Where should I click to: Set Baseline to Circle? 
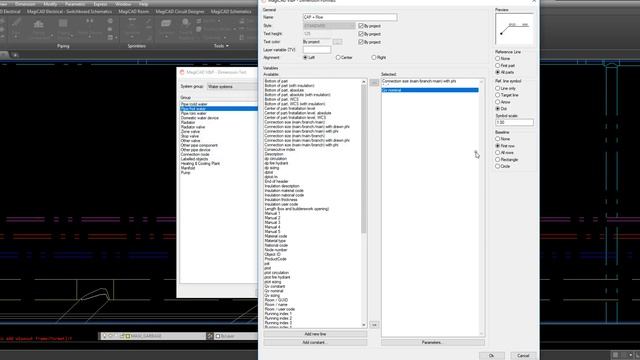coord(498,166)
